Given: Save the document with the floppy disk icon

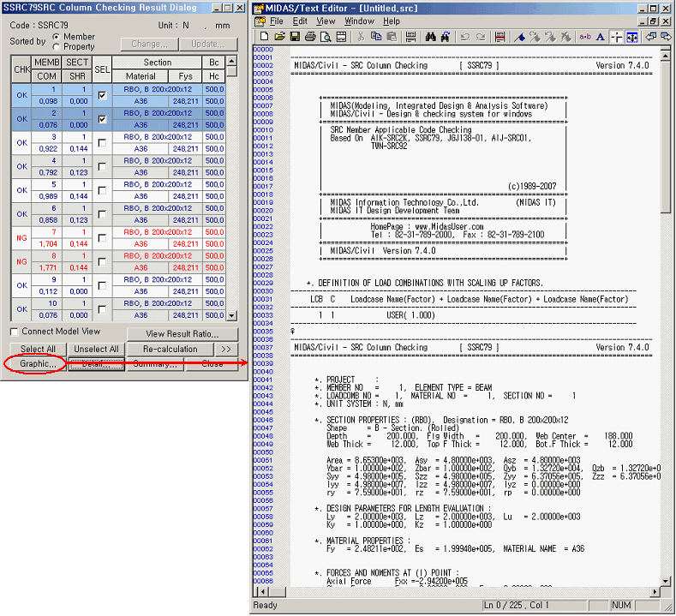Looking at the screenshot, I should point(295,37).
